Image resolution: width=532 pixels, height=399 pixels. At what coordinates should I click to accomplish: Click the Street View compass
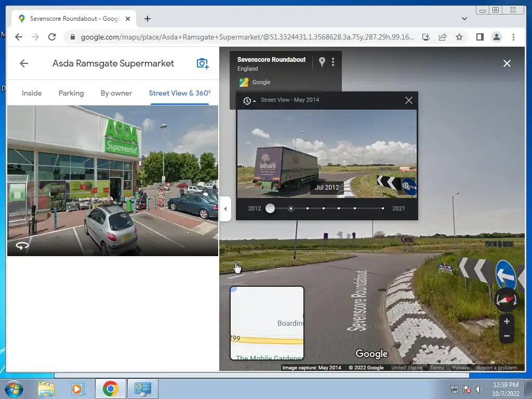click(x=506, y=300)
